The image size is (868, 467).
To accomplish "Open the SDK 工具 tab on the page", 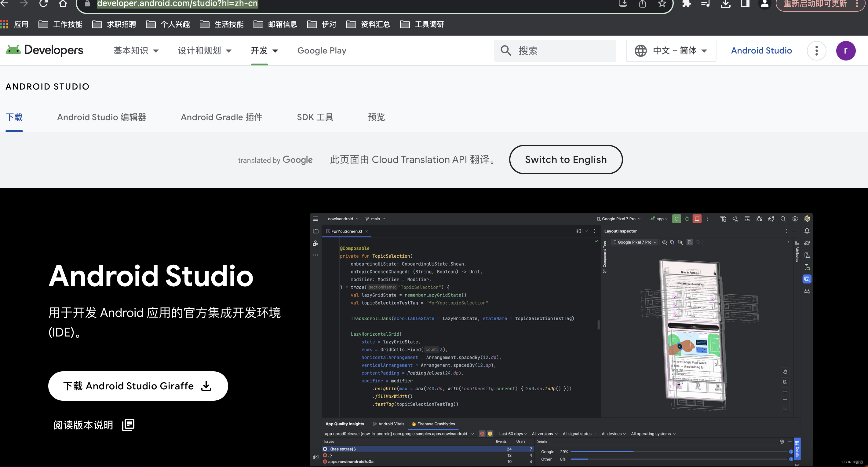I will pos(315,117).
